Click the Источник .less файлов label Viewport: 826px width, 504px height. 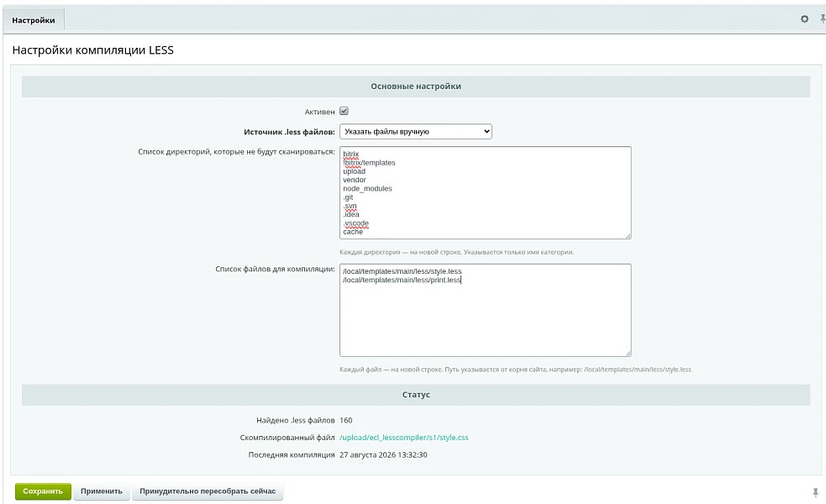pos(289,132)
